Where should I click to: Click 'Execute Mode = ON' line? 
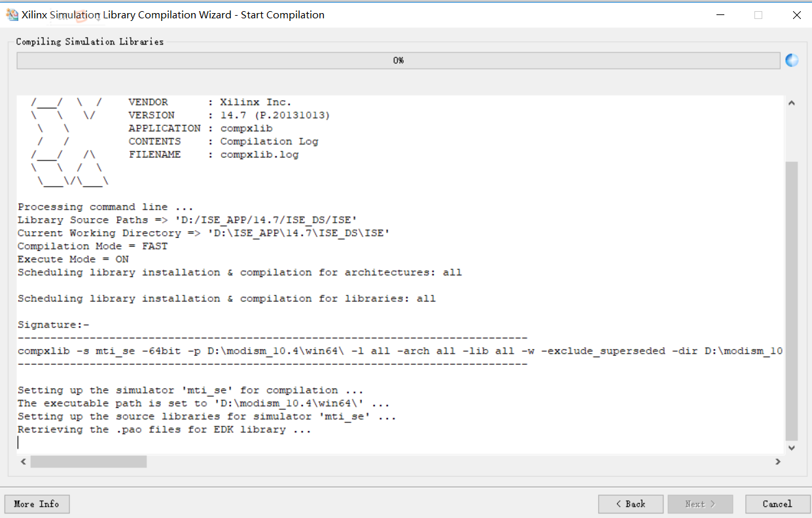(x=73, y=259)
